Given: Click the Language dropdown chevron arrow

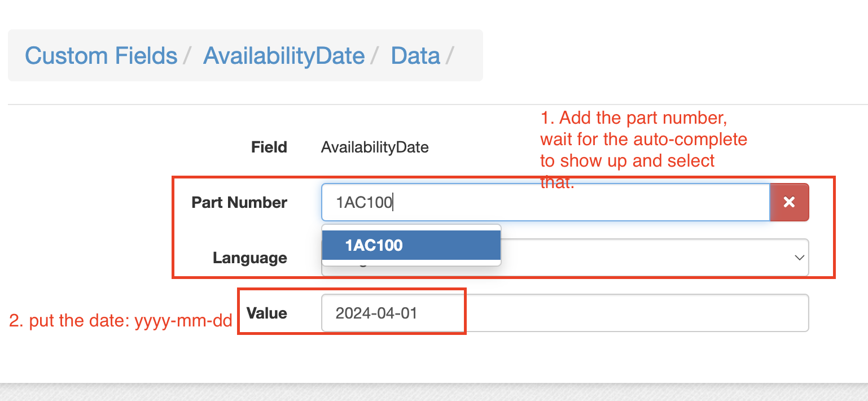Looking at the screenshot, I should pos(799,258).
